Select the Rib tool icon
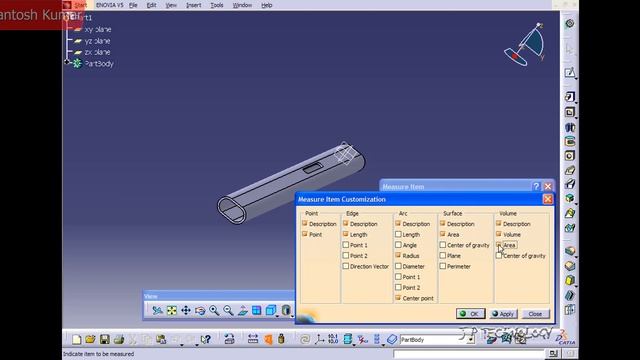The width and height of the screenshot is (640, 360). [570, 170]
